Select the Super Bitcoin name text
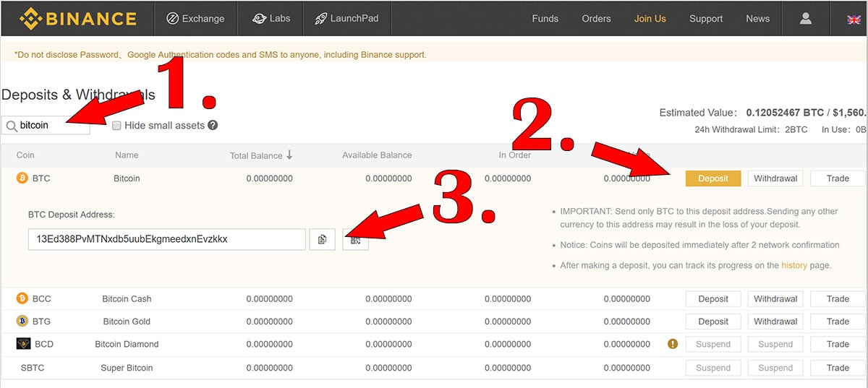 click(127, 368)
